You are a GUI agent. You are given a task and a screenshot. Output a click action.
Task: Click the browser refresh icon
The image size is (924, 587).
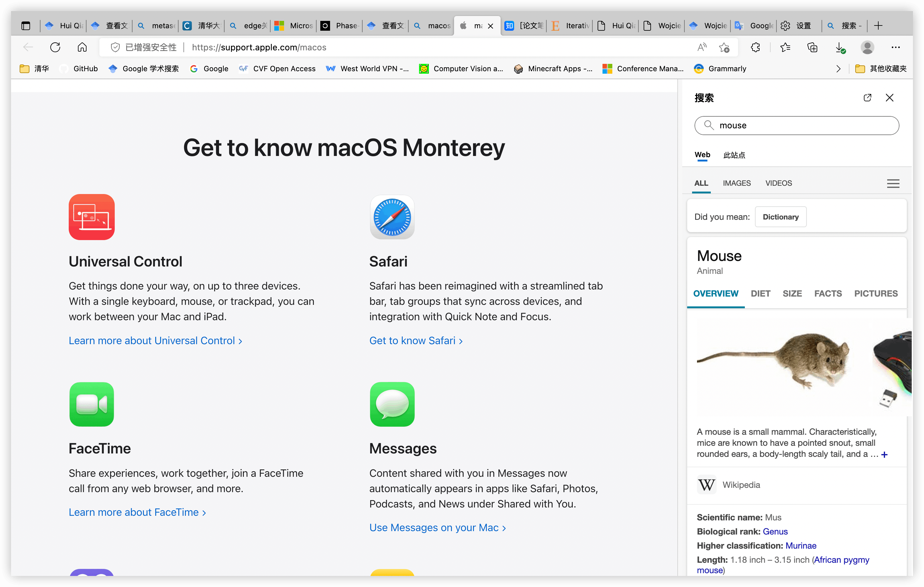tap(55, 47)
